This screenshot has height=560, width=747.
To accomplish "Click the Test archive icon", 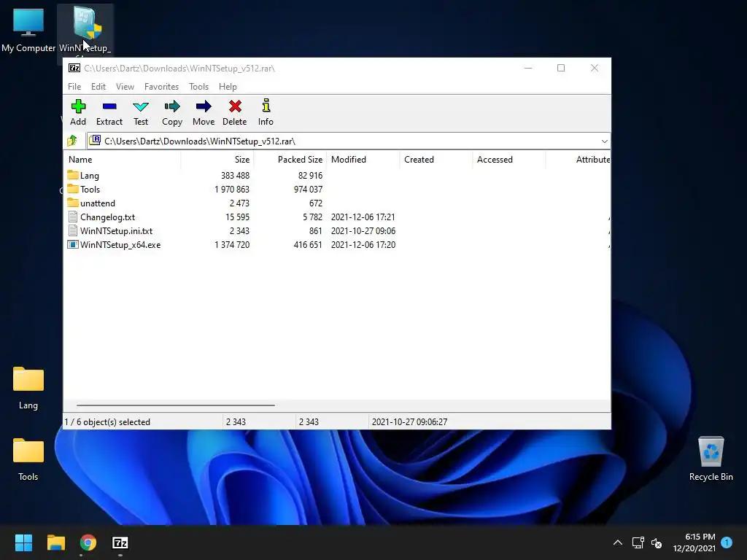I will point(141,106).
